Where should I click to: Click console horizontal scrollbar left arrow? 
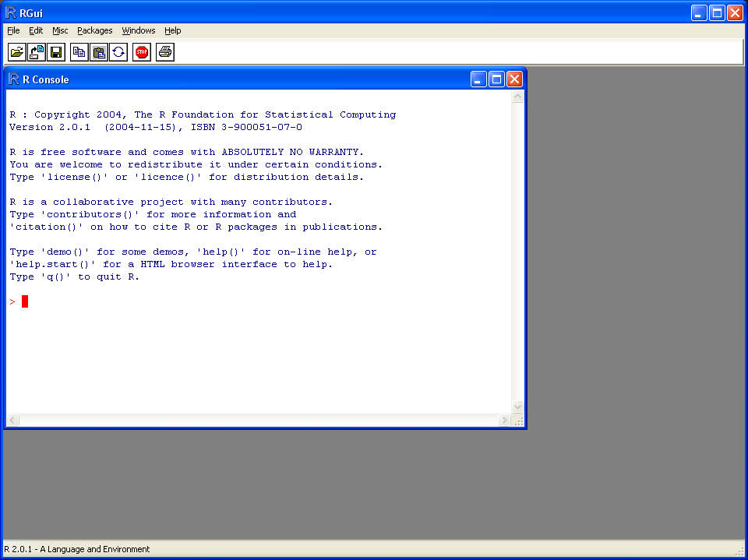pos(12,421)
